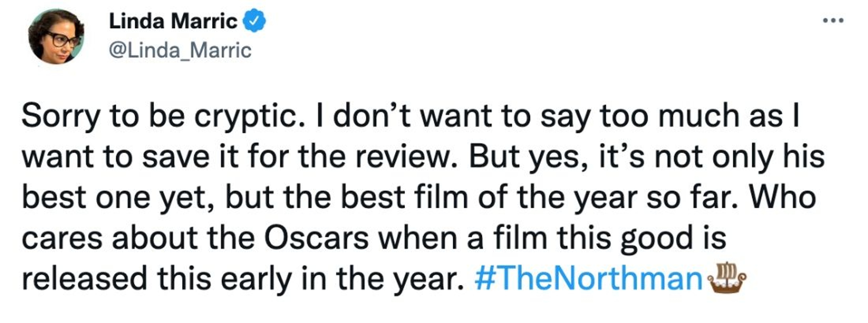
Task: Open Linda Marric's profile picture
Action: click(x=56, y=36)
